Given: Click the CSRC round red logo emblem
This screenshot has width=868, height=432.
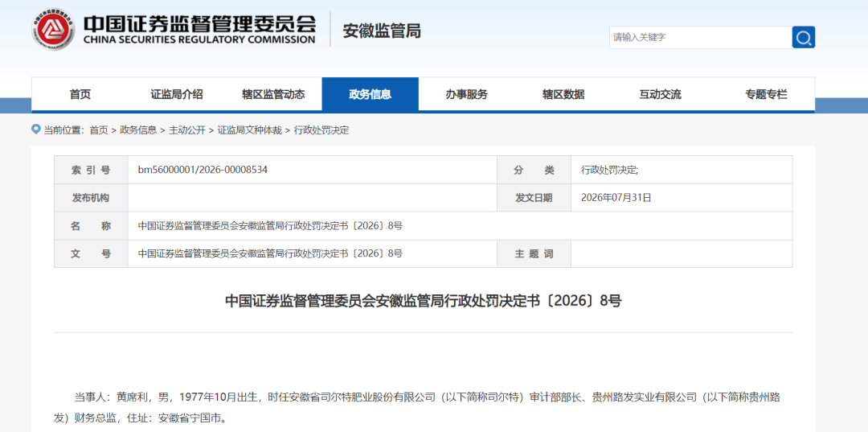Looking at the screenshot, I should pos(53,29).
